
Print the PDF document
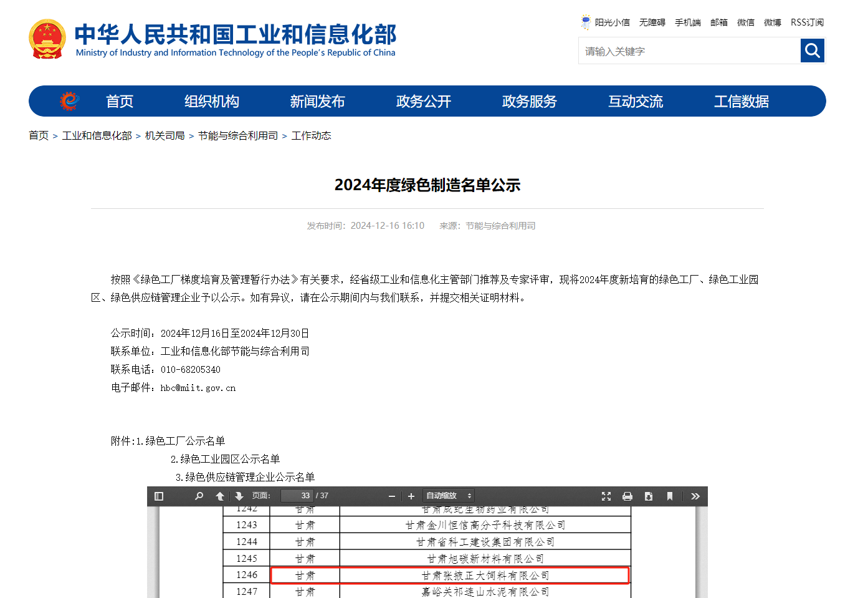pos(627,496)
